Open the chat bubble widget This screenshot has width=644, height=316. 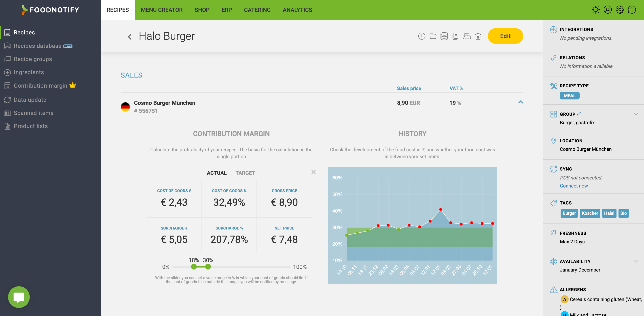(x=19, y=297)
